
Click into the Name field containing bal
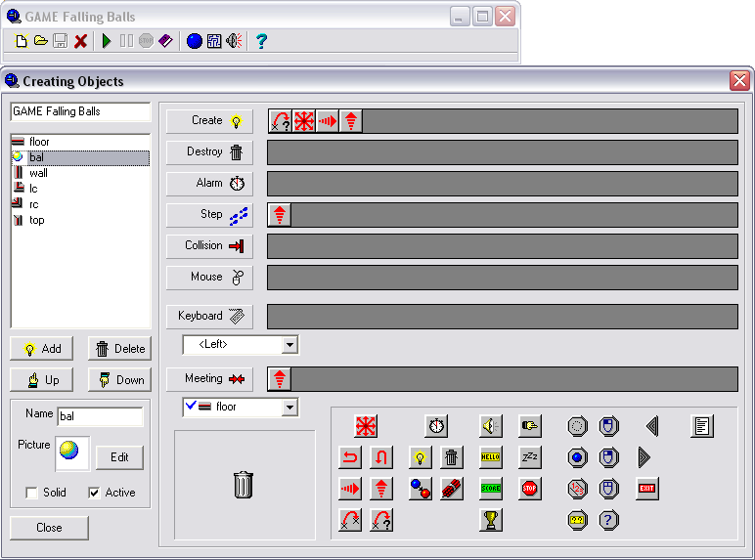tap(100, 416)
